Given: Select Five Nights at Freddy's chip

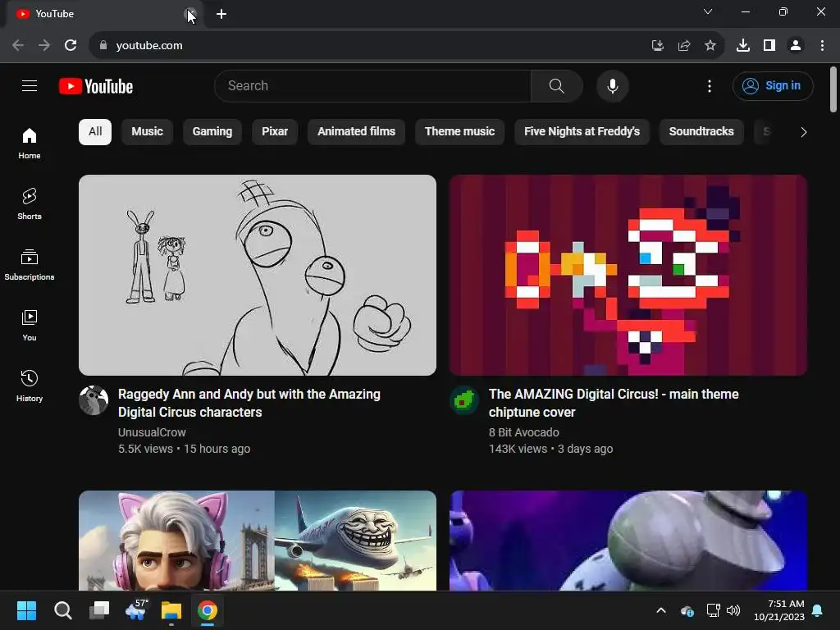Looking at the screenshot, I should pos(582,132).
